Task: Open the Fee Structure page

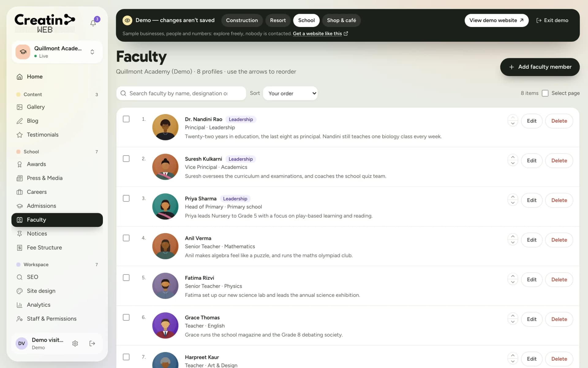Action: click(57, 247)
